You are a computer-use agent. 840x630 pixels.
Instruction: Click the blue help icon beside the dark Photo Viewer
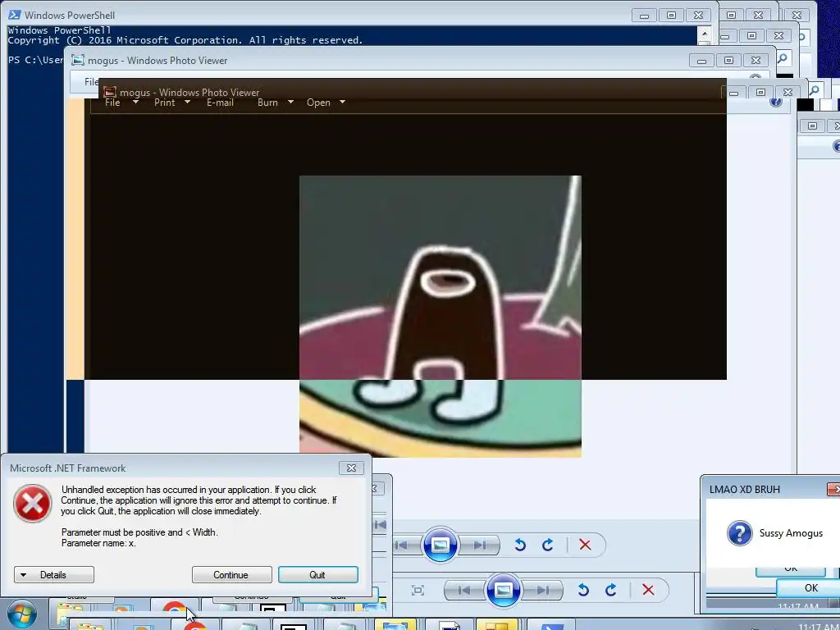[776, 101]
